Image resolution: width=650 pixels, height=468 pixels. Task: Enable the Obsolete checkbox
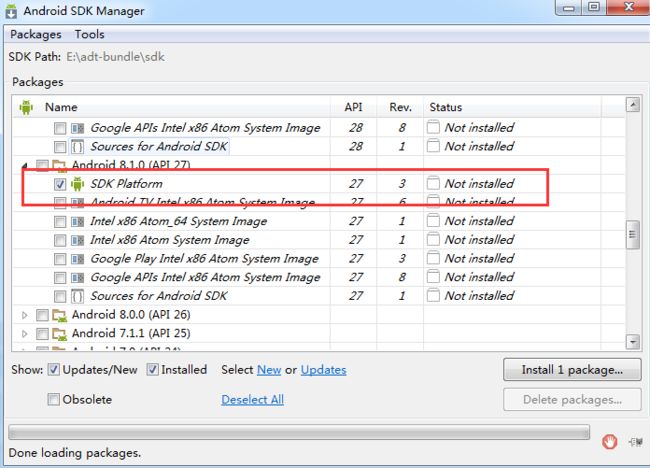tap(54, 400)
